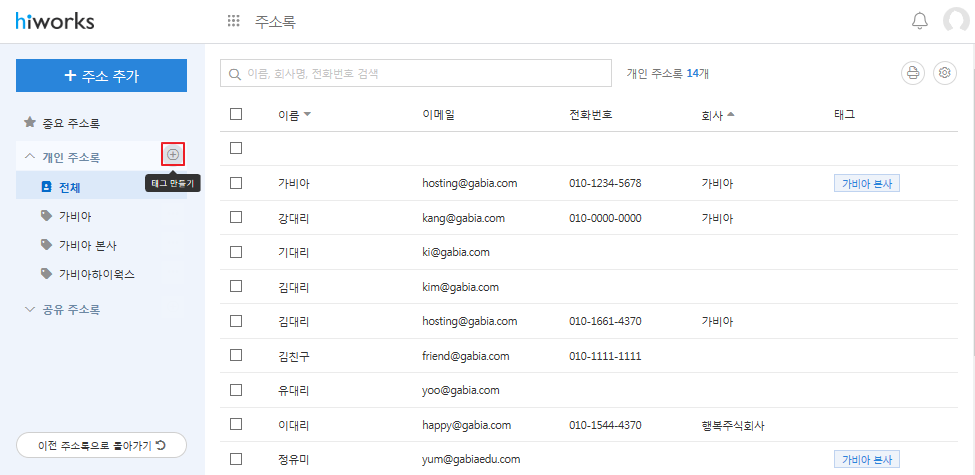The image size is (975, 475).
Task: Expand the 공유 주소록 section
Action: [30, 309]
